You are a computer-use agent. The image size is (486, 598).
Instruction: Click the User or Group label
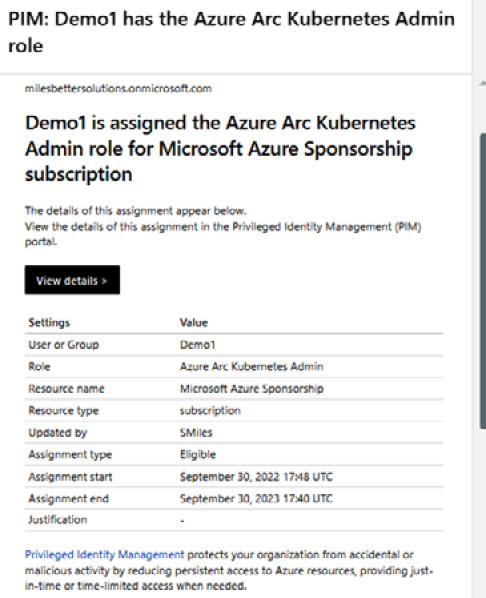[63, 345]
